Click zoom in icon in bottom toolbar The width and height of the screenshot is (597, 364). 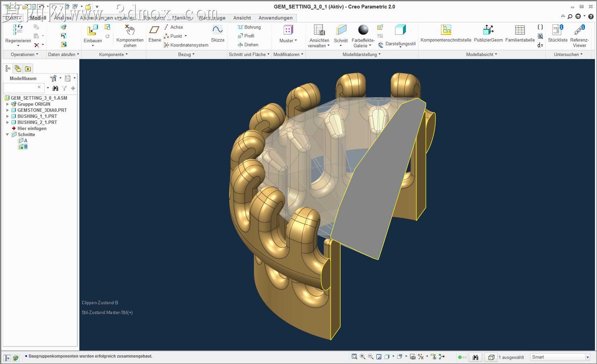click(x=363, y=357)
